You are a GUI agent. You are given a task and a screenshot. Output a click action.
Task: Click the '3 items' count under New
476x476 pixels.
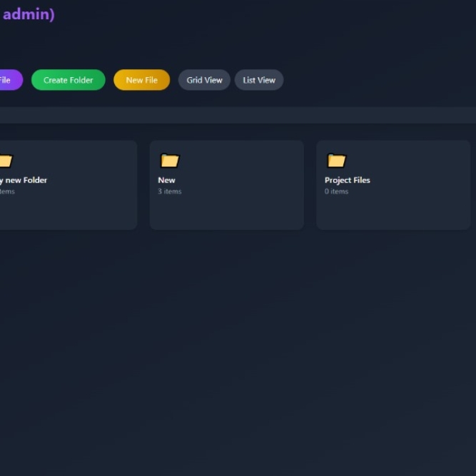[x=170, y=191]
